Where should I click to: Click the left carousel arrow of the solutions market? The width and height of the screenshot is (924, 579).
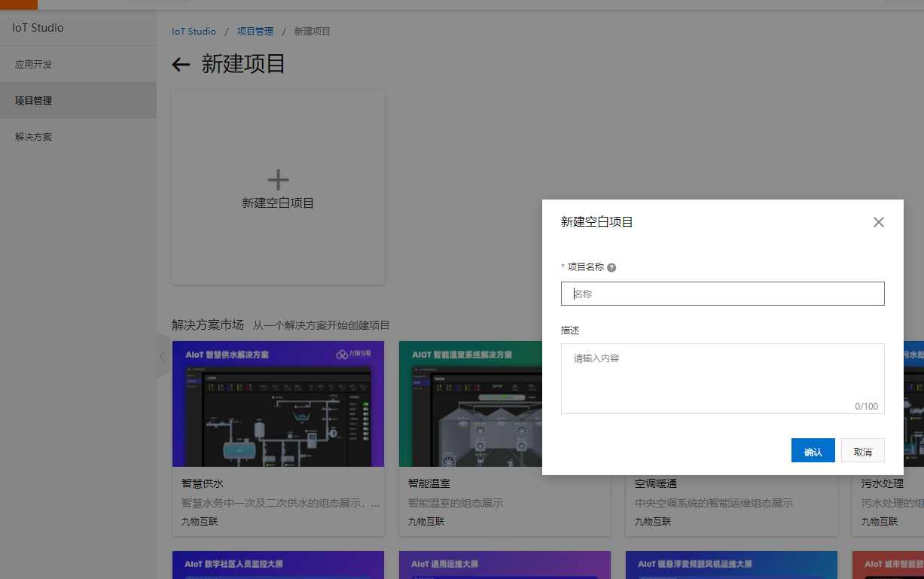pos(163,358)
